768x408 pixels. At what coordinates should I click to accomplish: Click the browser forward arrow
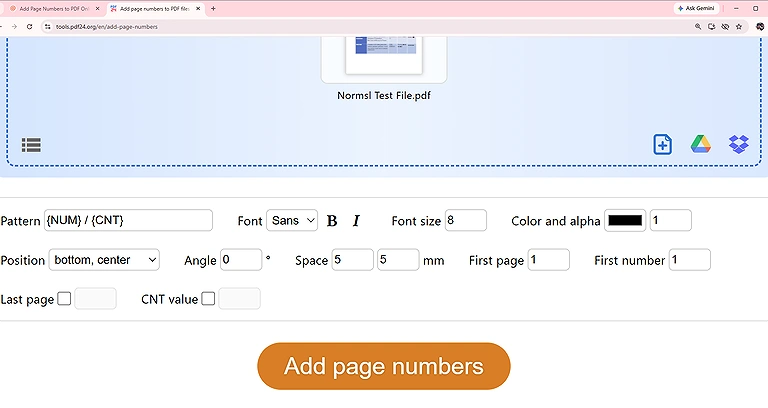pos(14,26)
